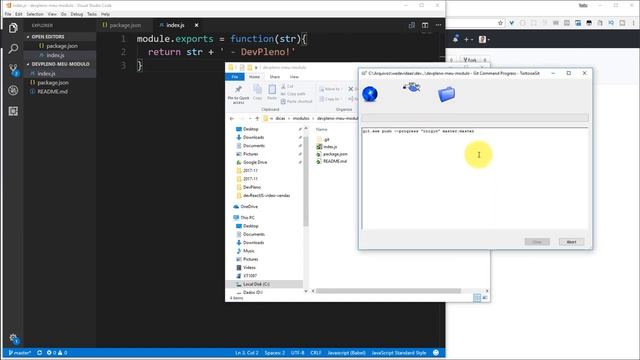Image resolution: width=640 pixels, height=360 pixels.
Task: Open the Share ribbon tab in File Explorer
Action: click(x=275, y=77)
